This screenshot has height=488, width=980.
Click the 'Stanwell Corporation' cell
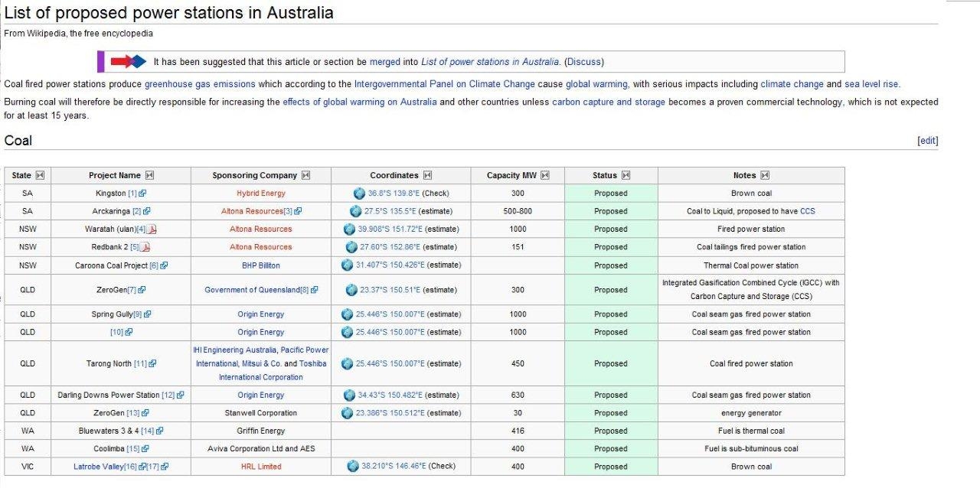click(261, 413)
